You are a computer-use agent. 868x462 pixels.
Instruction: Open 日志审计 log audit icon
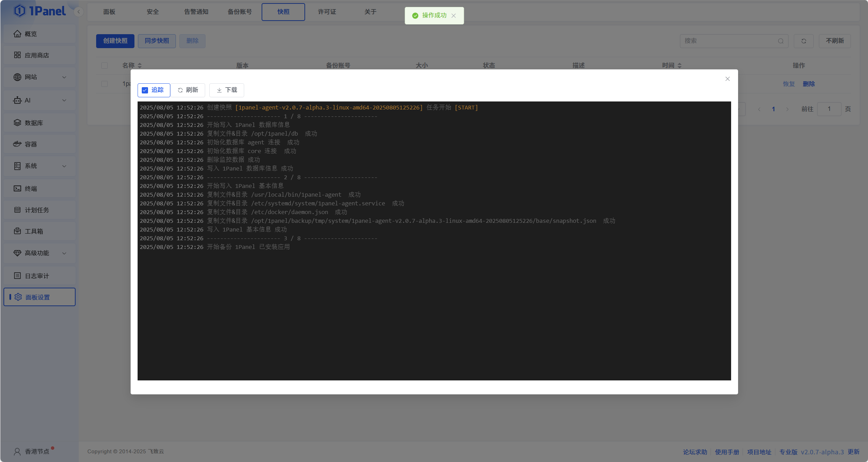pyautogui.click(x=17, y=276)
